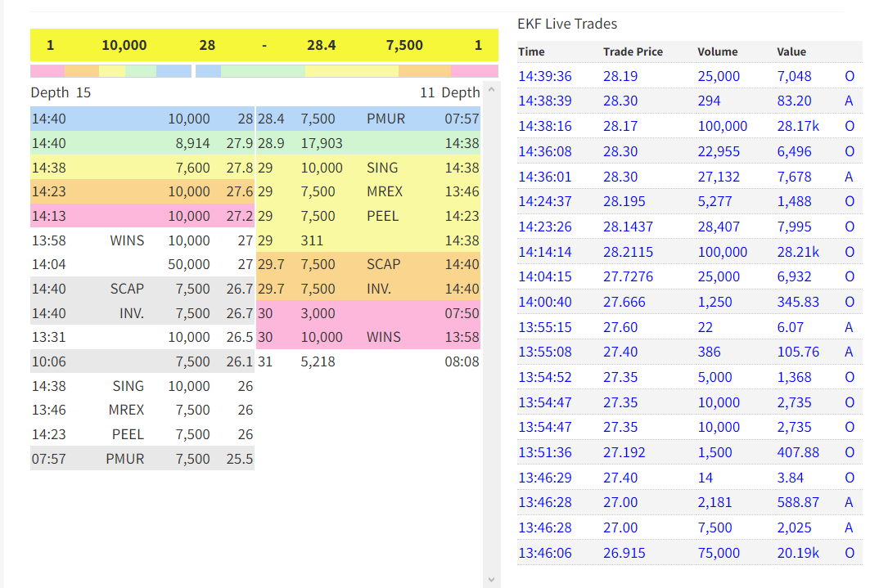
Task: Click the trade price "27.192"
Action: 624,453
